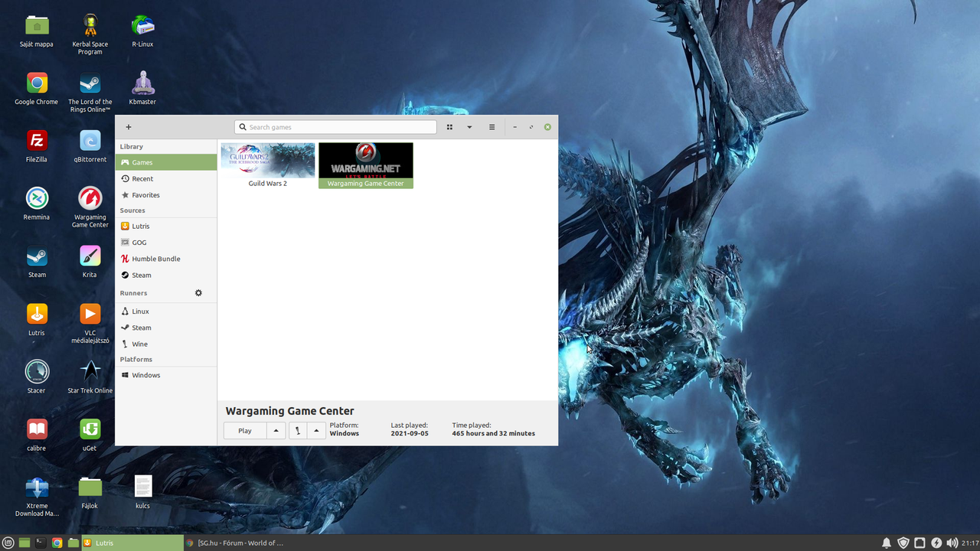This screenshot has width=980, height=551.
Task: Open Fájlok desktop folder icon
Action: [90, 487]
